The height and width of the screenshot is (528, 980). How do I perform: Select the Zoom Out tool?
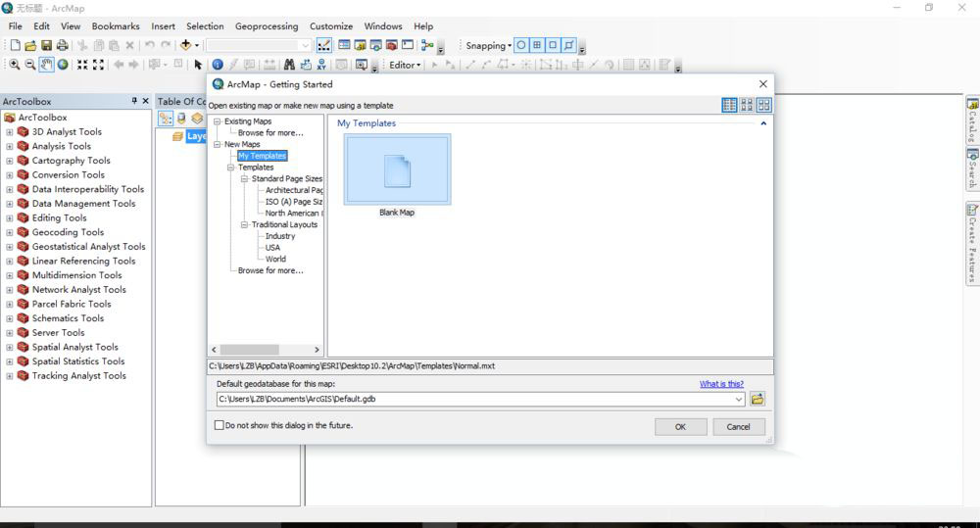coord(30,65)
